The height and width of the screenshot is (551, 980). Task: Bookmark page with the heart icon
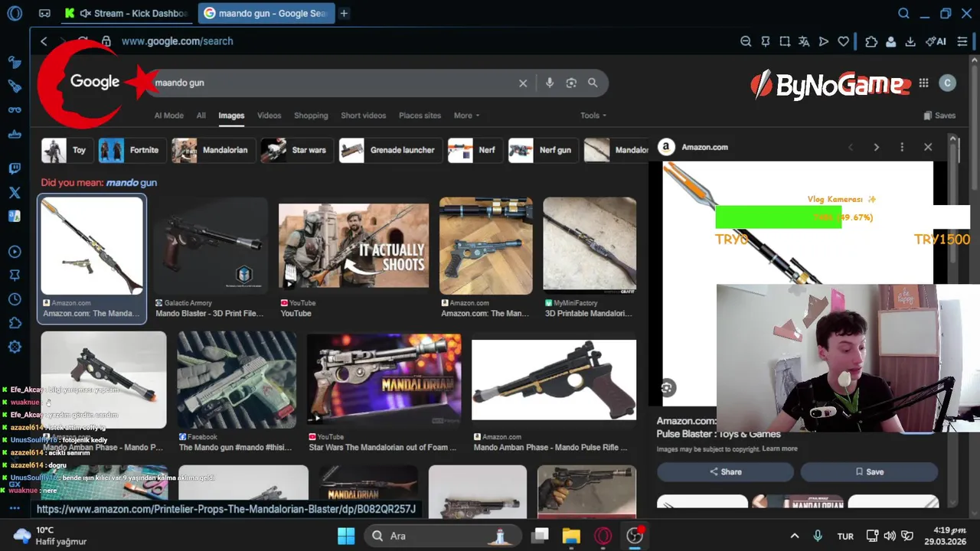tap(843, 41)
